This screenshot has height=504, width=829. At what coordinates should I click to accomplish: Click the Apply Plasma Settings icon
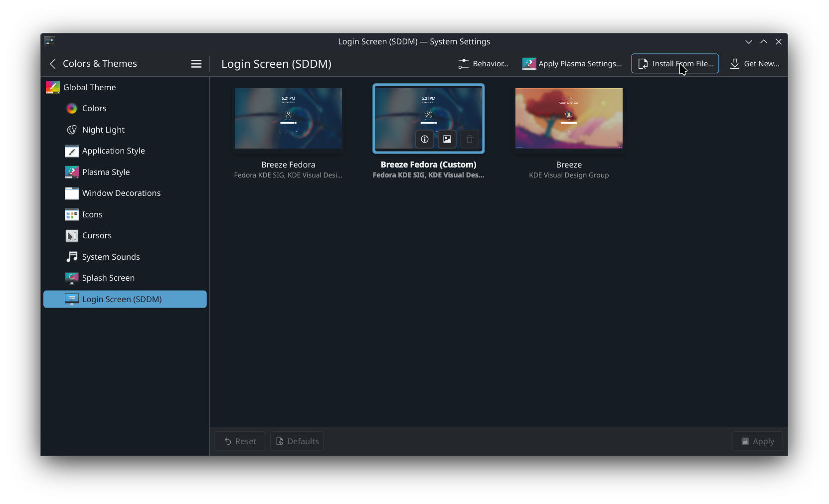(x=529, y=64)
